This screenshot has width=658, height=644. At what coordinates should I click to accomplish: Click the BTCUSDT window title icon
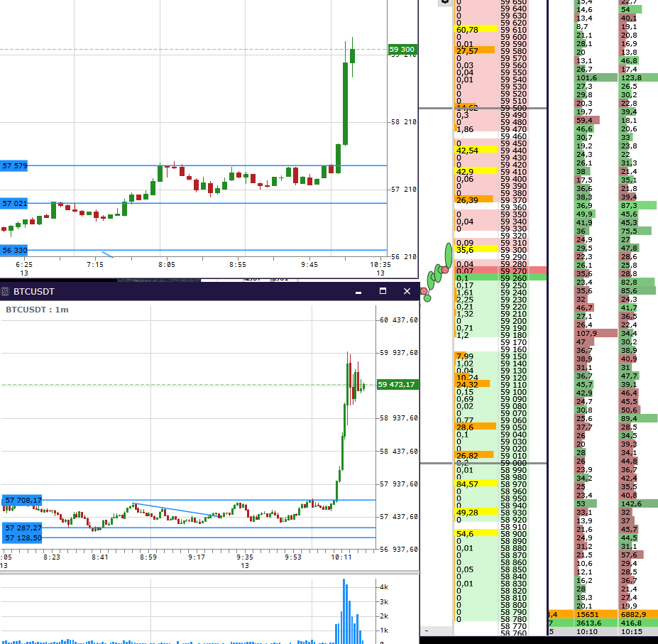[x=5, y=291]
